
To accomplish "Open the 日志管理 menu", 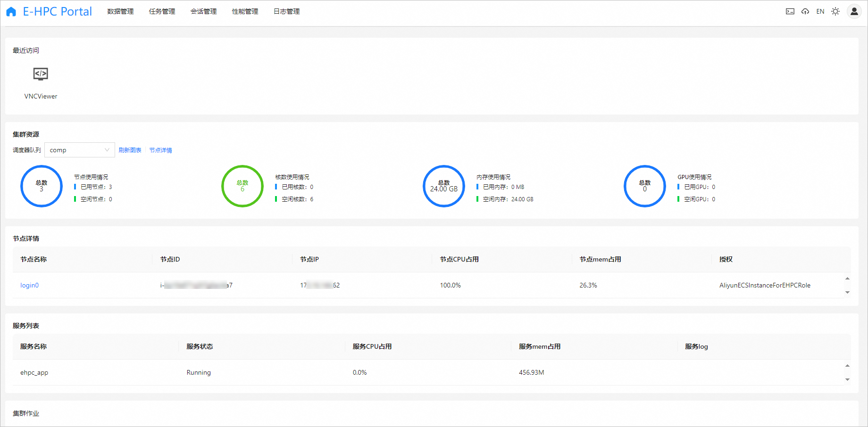I will [286, 11].
